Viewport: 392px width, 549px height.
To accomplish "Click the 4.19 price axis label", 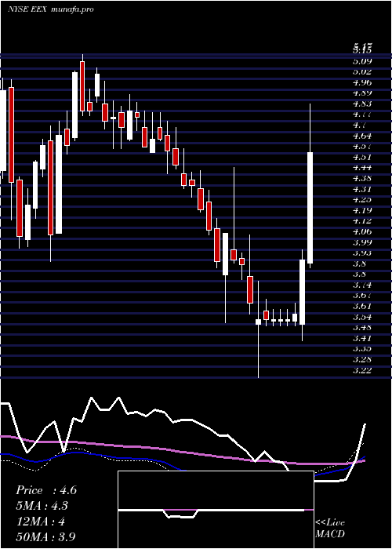I will (362, 210).
